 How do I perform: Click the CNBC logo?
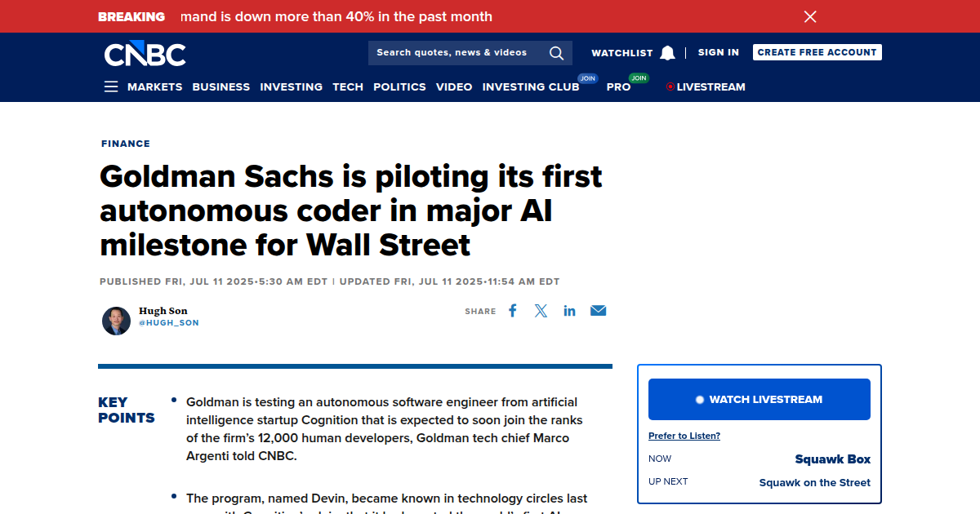tap(144, 54)
